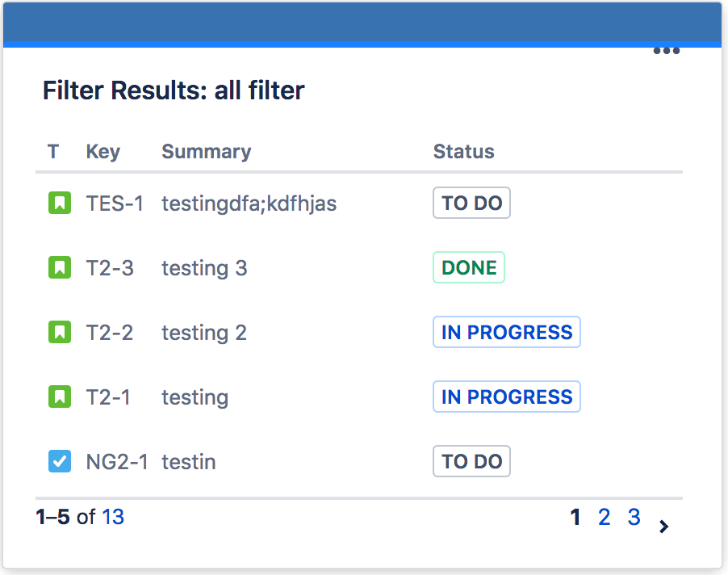Jump to results page 2
This screenshot has height=575, width=728.
(604, 517)
